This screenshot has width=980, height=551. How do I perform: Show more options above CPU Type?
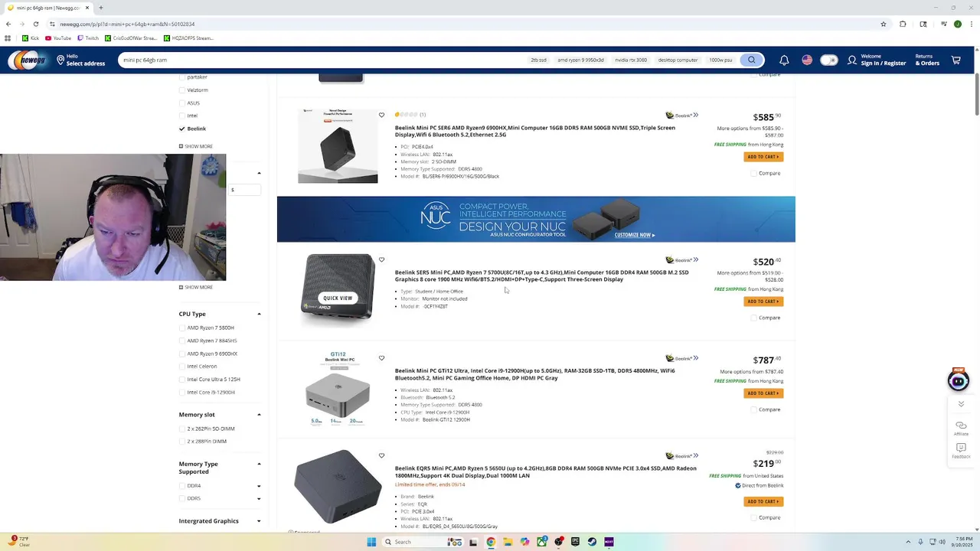coord(196,287)
